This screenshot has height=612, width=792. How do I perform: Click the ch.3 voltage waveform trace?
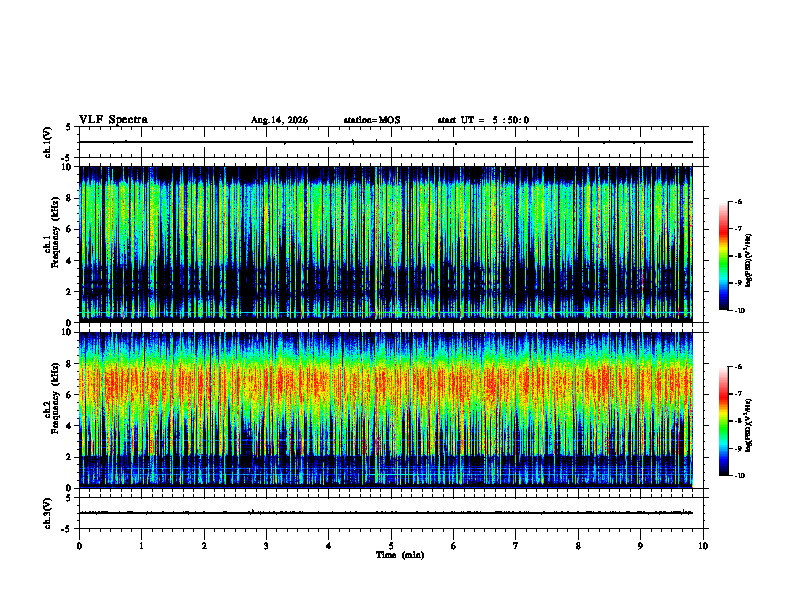385,513
